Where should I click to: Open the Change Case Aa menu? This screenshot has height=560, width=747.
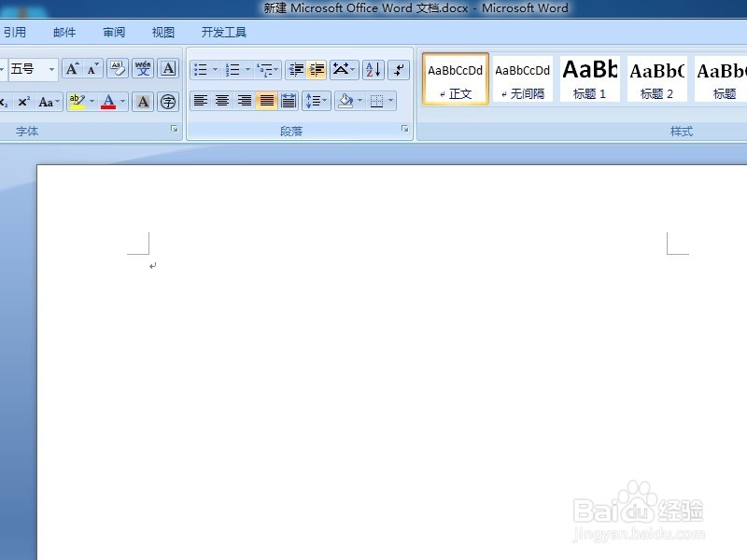click(49, 102)
